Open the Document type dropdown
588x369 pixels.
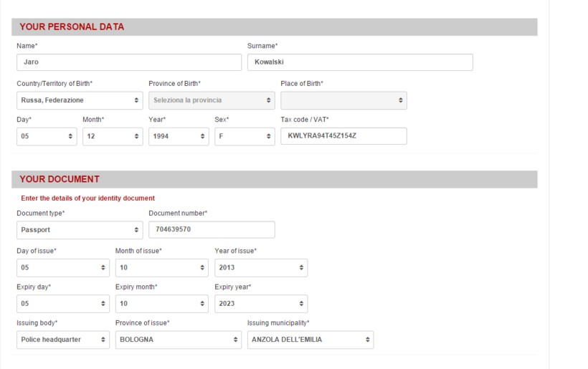click(80, 230)
